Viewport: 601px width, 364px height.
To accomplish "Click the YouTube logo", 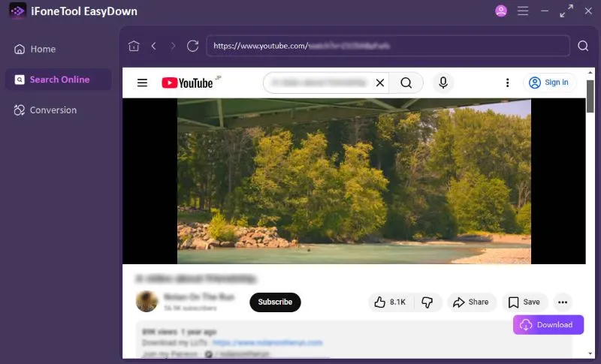I will click(x=188, y=83).
